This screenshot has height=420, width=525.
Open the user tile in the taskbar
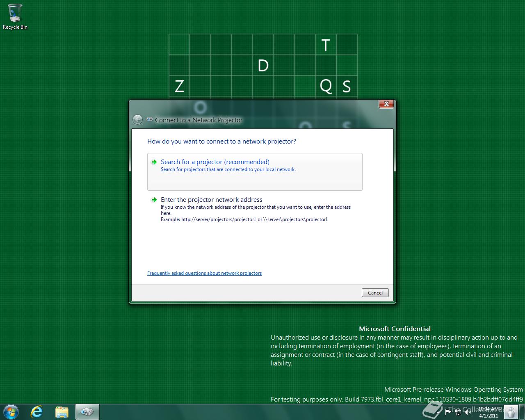pyautogui.click(x=511, y=412)
